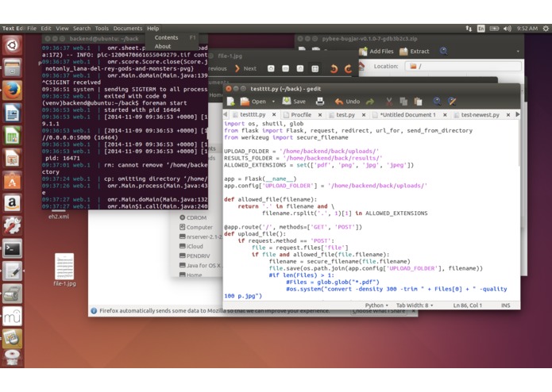This screenshot has width=552, height=392.
Task: Switch to the test-newest.py tab
Action: 481,114
